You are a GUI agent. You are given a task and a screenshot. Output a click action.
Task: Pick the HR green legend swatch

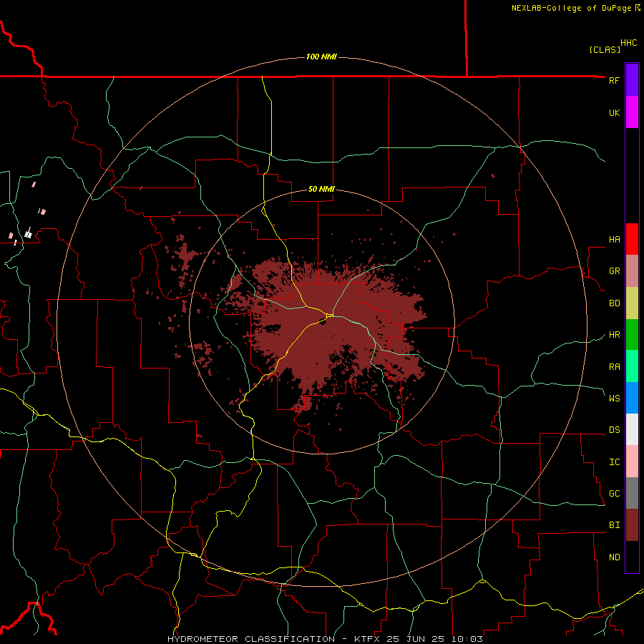click(632, 335)
